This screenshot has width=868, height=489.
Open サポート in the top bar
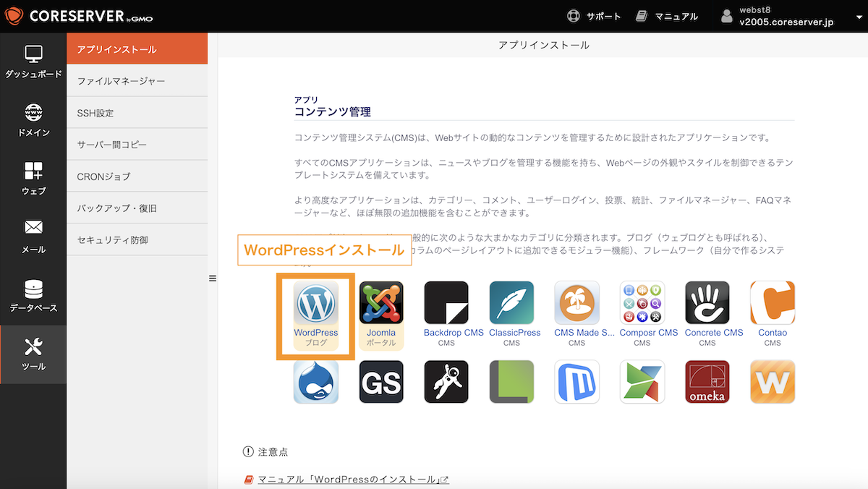pyautogui.click(x=594, y=16)
